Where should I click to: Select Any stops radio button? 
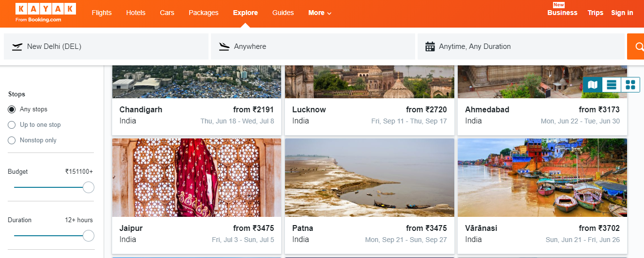tap(12, 109)
